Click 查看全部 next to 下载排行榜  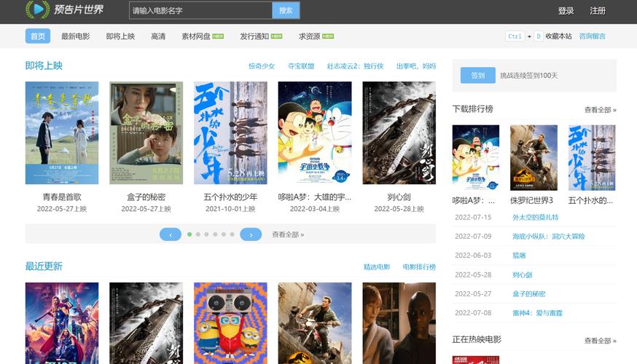click(601, 110)
